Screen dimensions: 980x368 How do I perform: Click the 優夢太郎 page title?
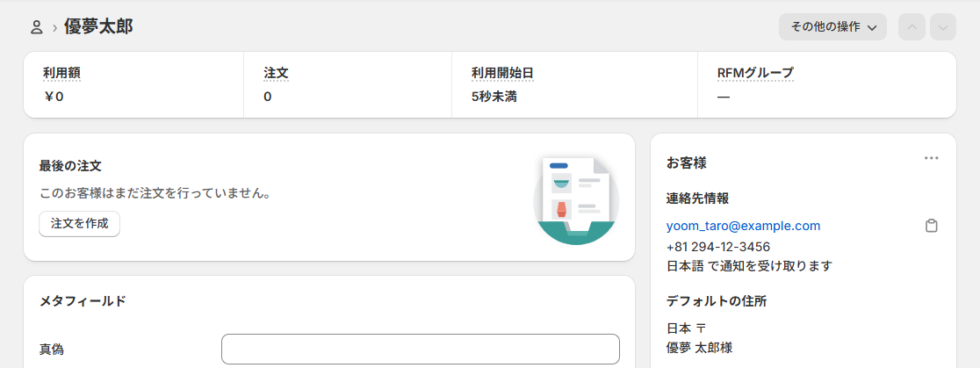pyautogui.click(x=98, y=26)
